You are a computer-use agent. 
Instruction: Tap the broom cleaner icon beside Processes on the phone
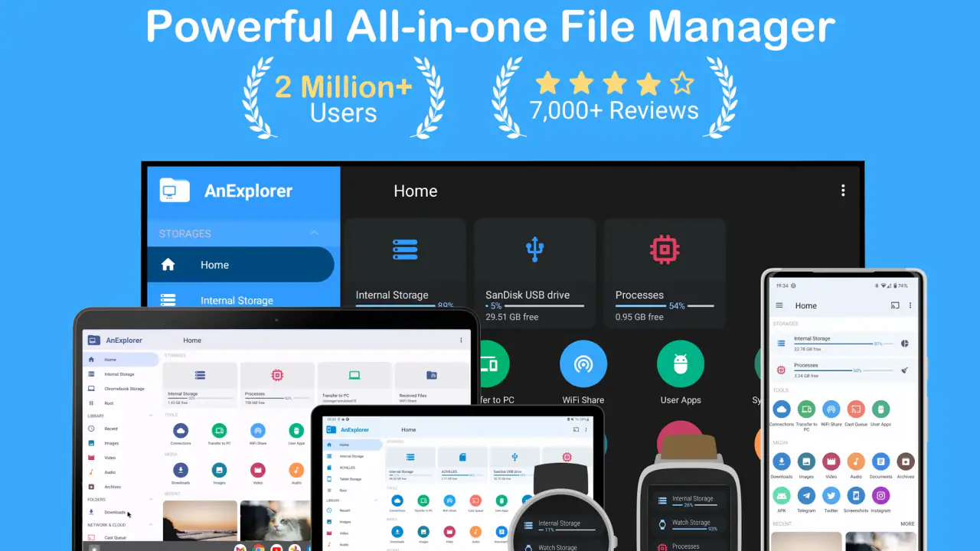[904, 370]
